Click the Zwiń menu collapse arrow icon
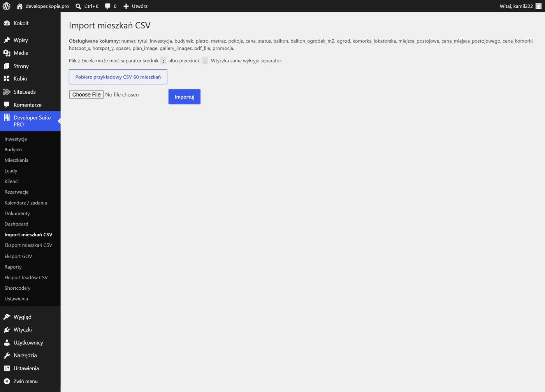 (7, 381)
